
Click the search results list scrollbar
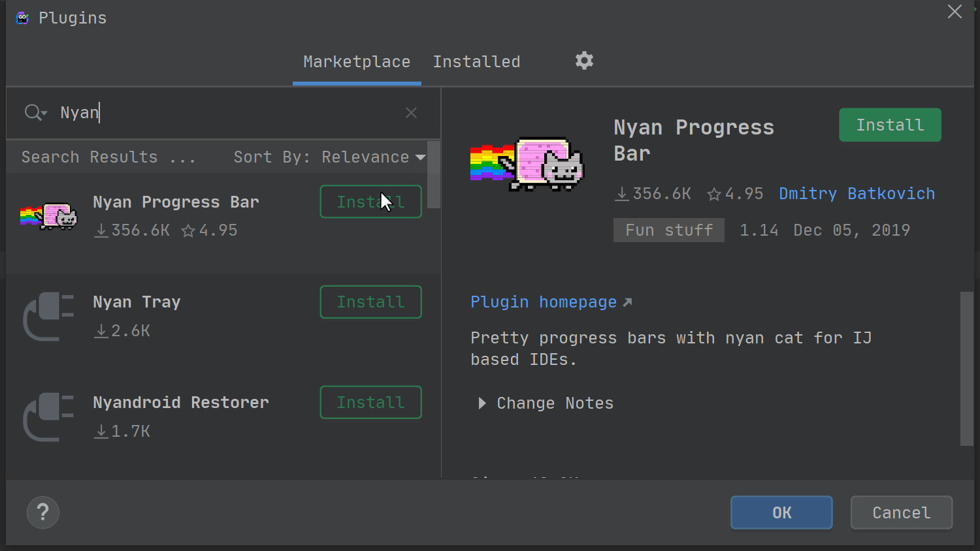coord(434,175)
